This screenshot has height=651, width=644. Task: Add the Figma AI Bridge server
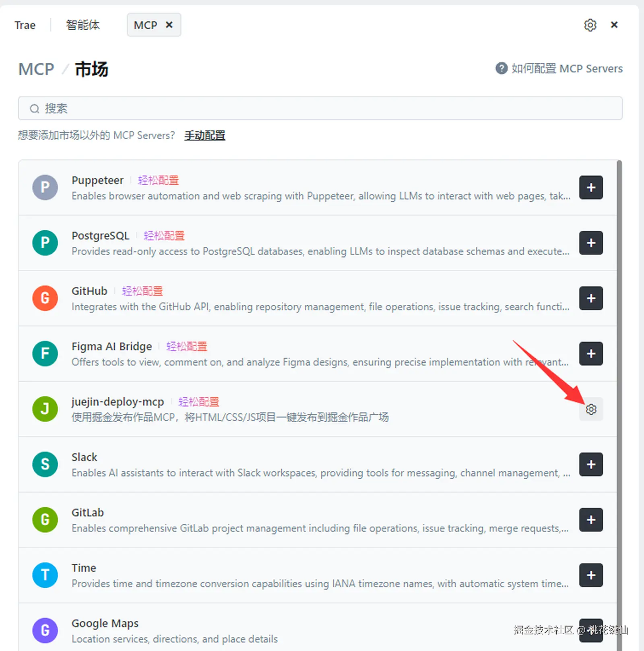click(x=591, y=353)
